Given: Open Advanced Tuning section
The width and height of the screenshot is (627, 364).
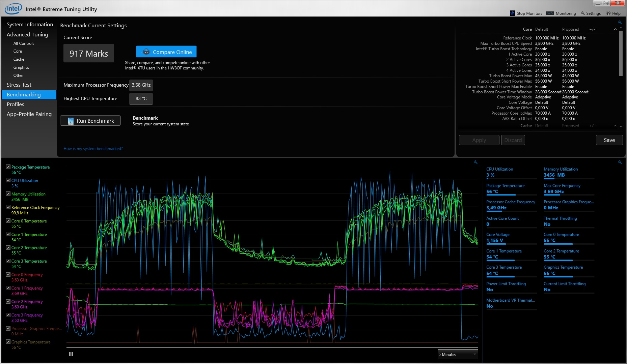Looking at the screenshot, I should [27, 35].
